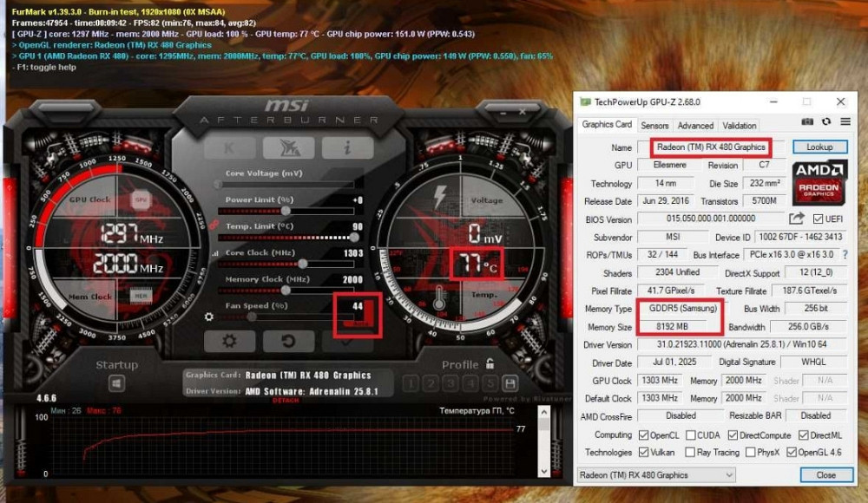Click the BIOS export icon in GPU-Z
Image resolution: width=868 pixels, height=503 pixels.
coord(796,218)
